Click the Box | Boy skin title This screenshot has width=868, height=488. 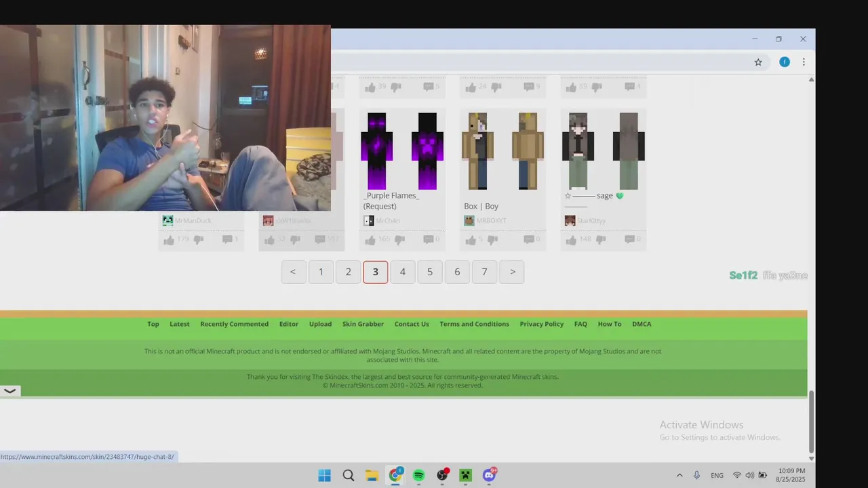[481, 206]
